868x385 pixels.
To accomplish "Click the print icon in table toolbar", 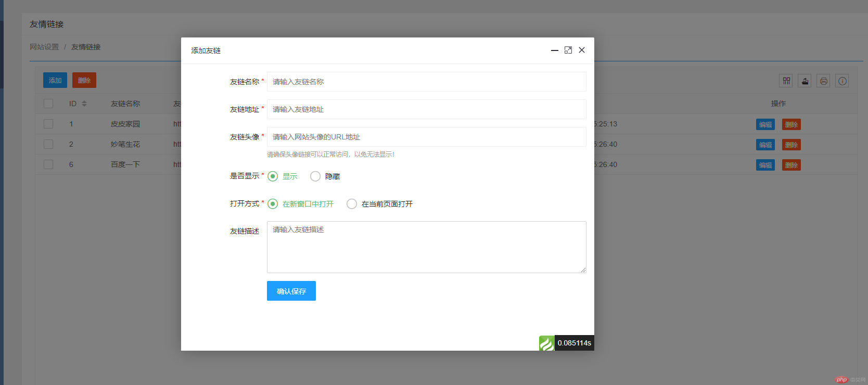I will (x=823, y=81).
